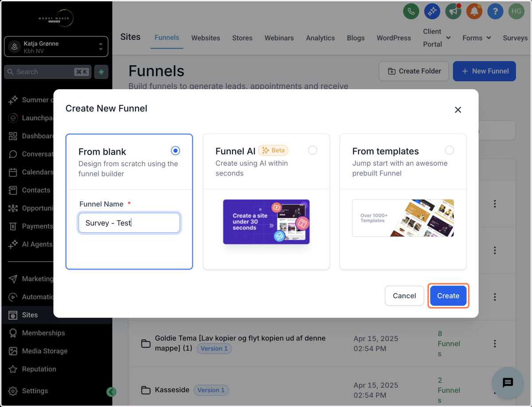The image size is (532, 407).
Task: Switch to the Websites tab
Action: pos(206,38)
